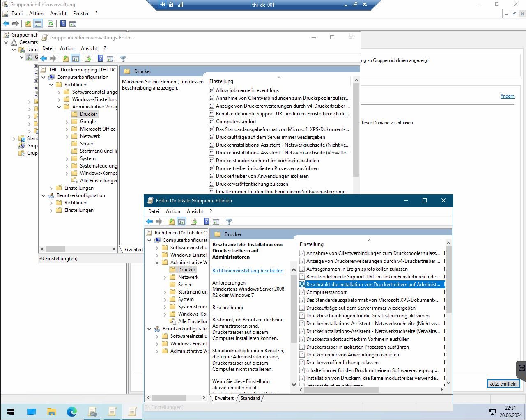Open Ansicht menu in Gruppenrichtlinienverwaltungs-Editor

tap(89, 48)
